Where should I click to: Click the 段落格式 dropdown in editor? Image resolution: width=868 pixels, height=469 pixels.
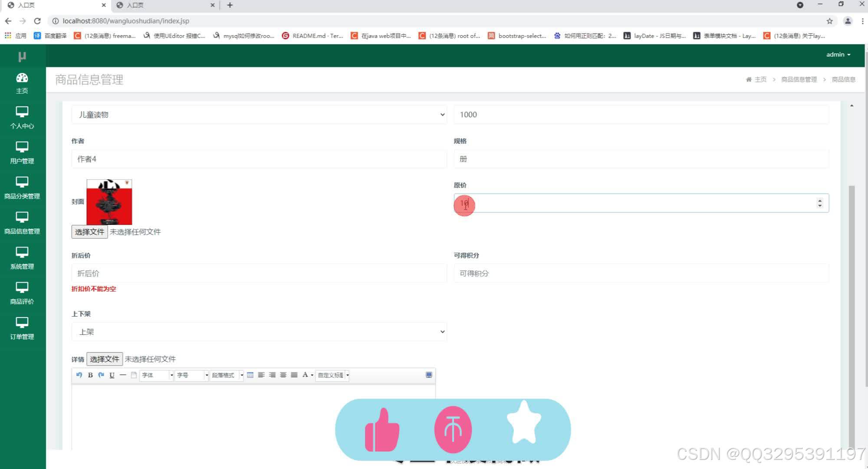point(226,375)
